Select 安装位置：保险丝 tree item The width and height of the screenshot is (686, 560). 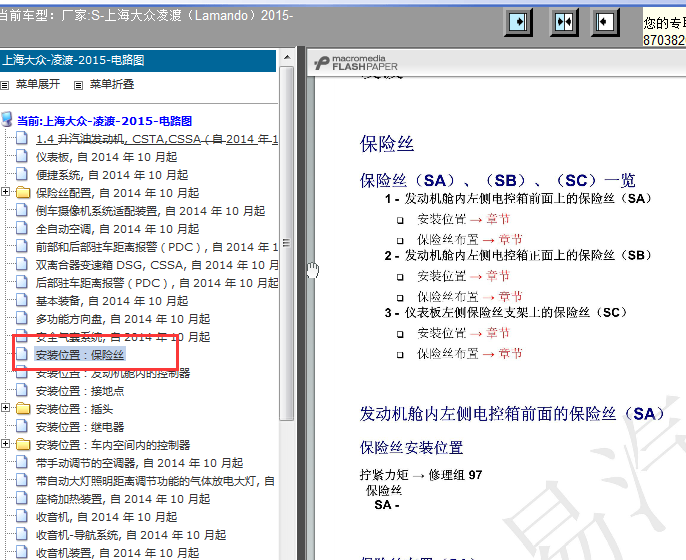click(80, 355)
